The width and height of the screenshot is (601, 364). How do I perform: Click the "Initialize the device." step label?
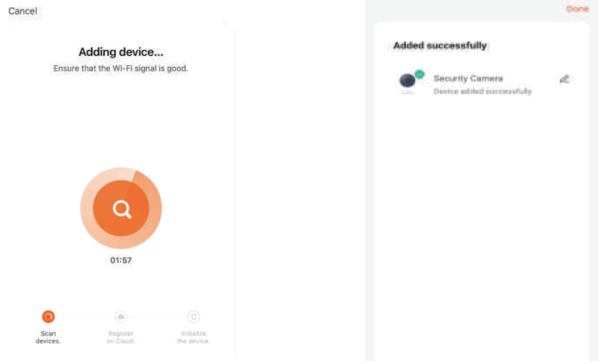(x=194, y=337)
